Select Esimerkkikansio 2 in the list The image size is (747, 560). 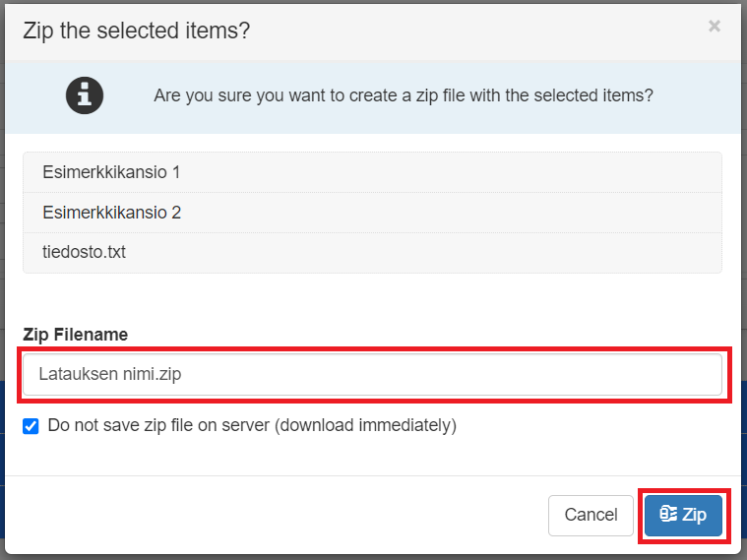click(111, 213)
